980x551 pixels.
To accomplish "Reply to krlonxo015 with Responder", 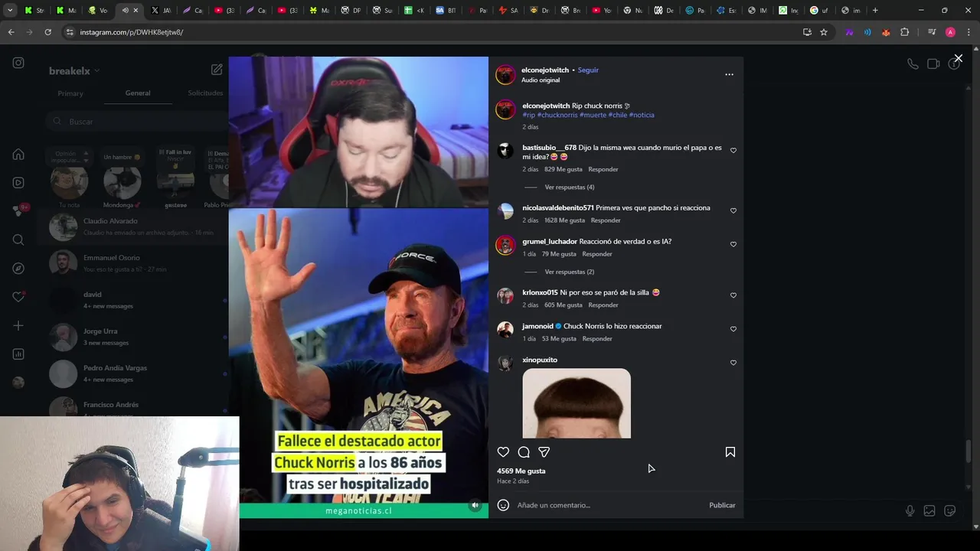I will 603,305.
